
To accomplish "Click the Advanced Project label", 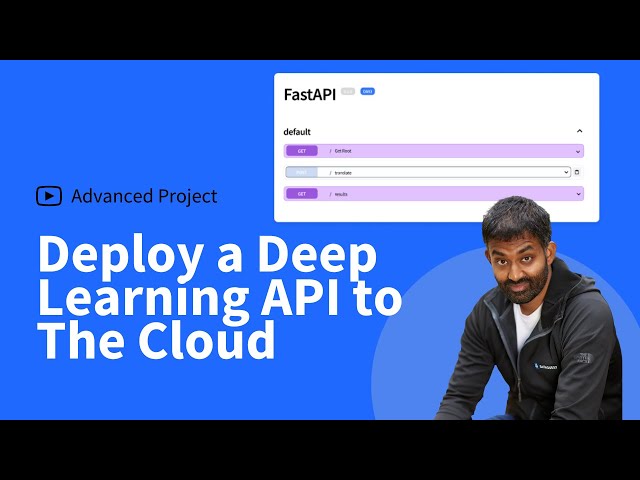I will (144, 196).
